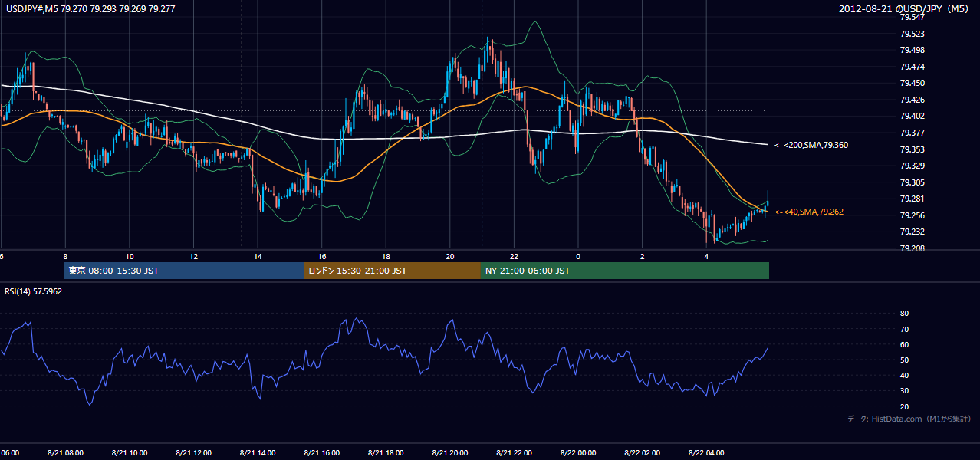980x460 pixels.
Task: Click hour tick 22 under price chart
Action: click(514, 256)
